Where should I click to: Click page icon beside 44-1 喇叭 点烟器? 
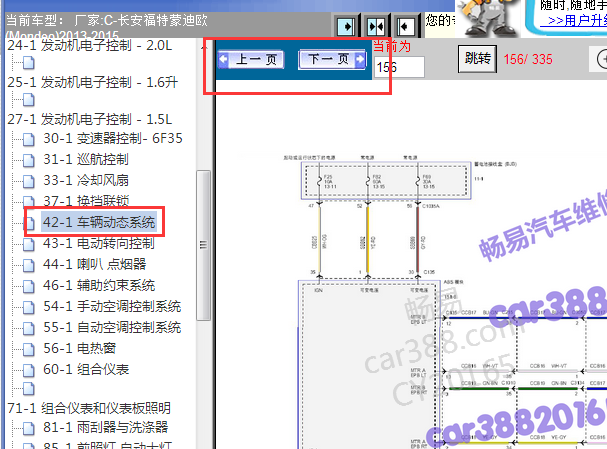29,265
